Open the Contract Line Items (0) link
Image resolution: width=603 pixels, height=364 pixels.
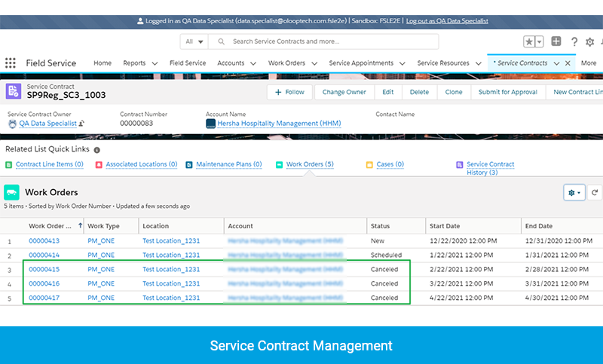coord(50,164)
